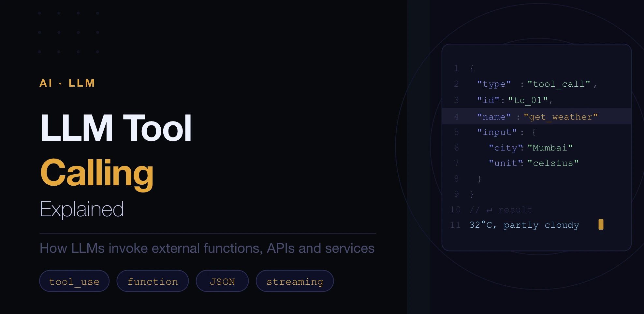Screen dimensions: 644x314
Task: Click the tool_use tag pill
Action: pyautogui.click(x=74, y=281)
